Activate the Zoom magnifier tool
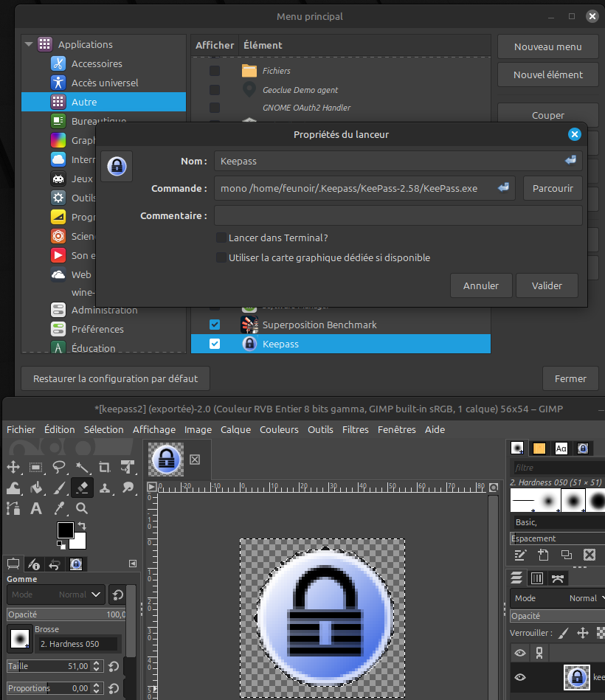Screen dimensions: 605x700 tap(82, 508)
